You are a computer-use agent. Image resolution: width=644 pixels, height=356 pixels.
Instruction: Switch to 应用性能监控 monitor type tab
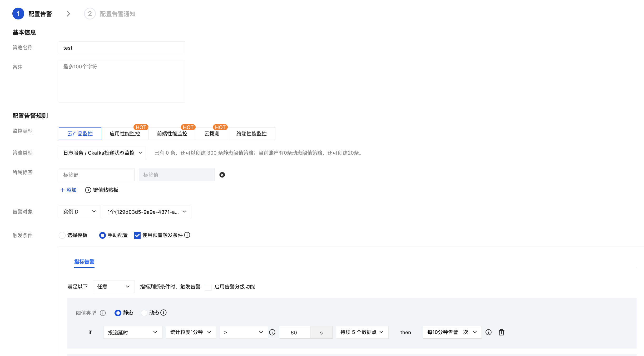(125, 134)
